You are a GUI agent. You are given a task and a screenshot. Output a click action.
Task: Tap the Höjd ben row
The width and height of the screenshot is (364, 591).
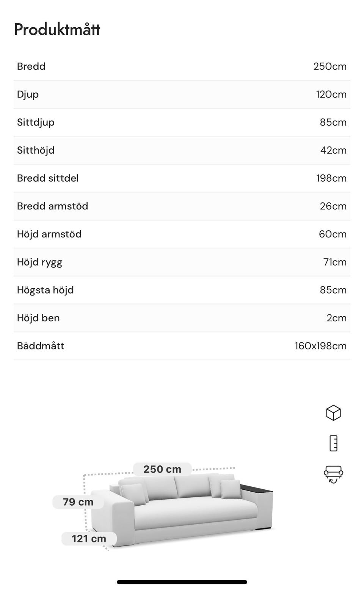[182, 318]
